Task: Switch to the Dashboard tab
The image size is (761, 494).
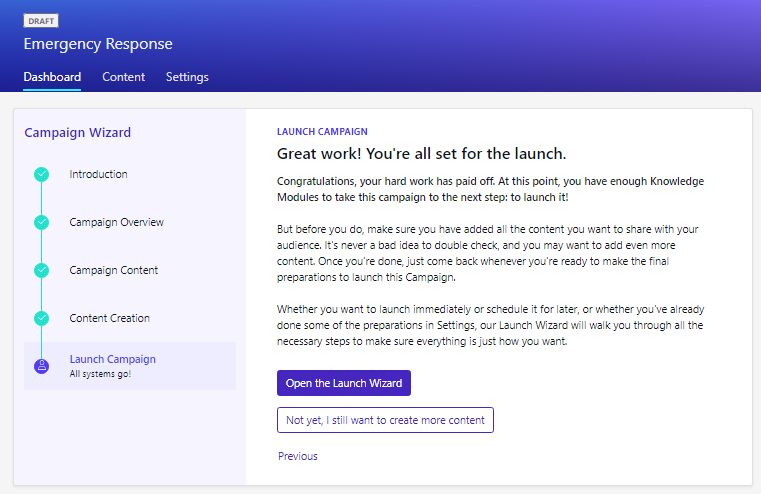Action: click(52, 77)
